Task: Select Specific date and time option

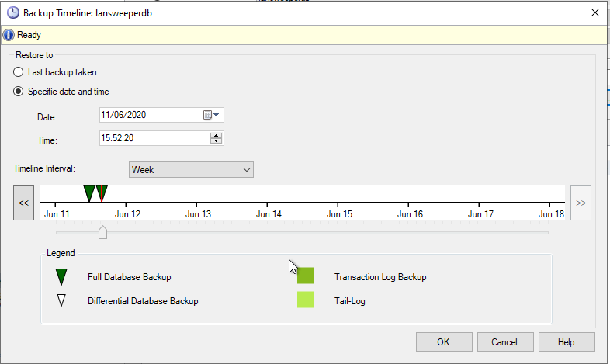Action: (19, 92)
